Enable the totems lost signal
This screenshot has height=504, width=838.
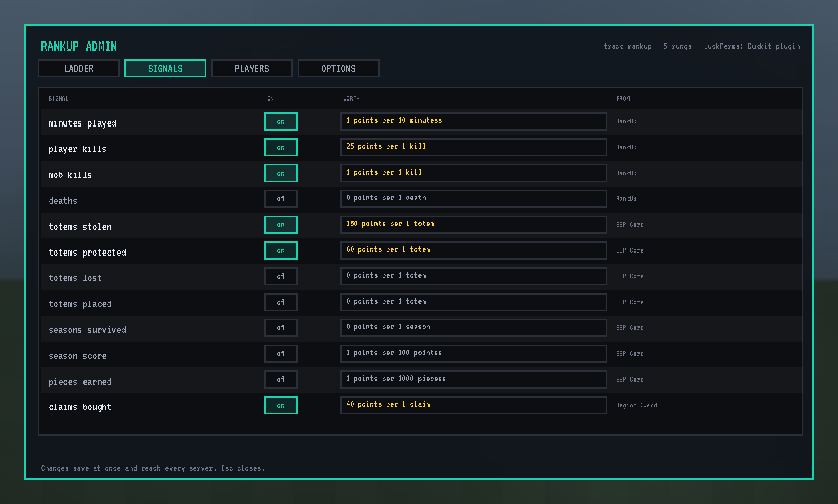point(281,276)
